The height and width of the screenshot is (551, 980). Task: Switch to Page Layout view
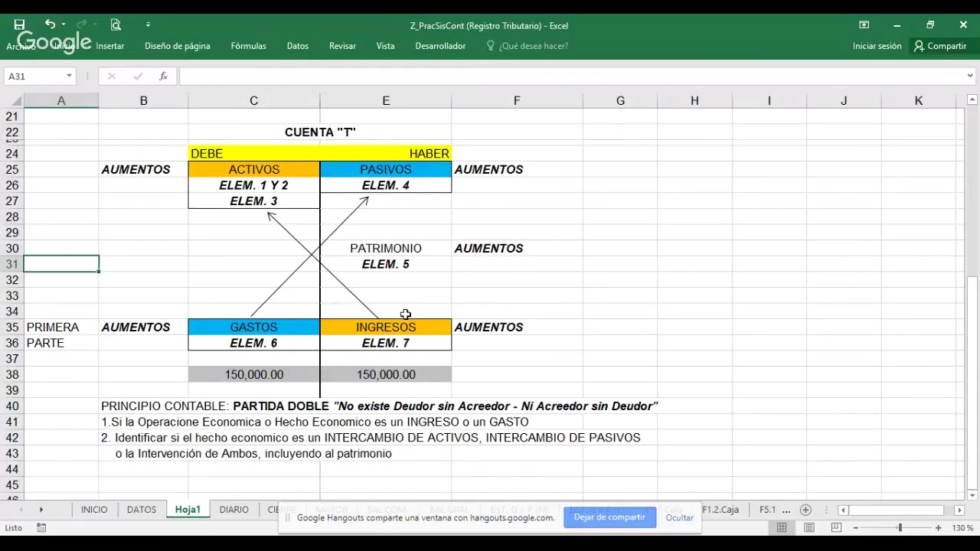[809, 528]
